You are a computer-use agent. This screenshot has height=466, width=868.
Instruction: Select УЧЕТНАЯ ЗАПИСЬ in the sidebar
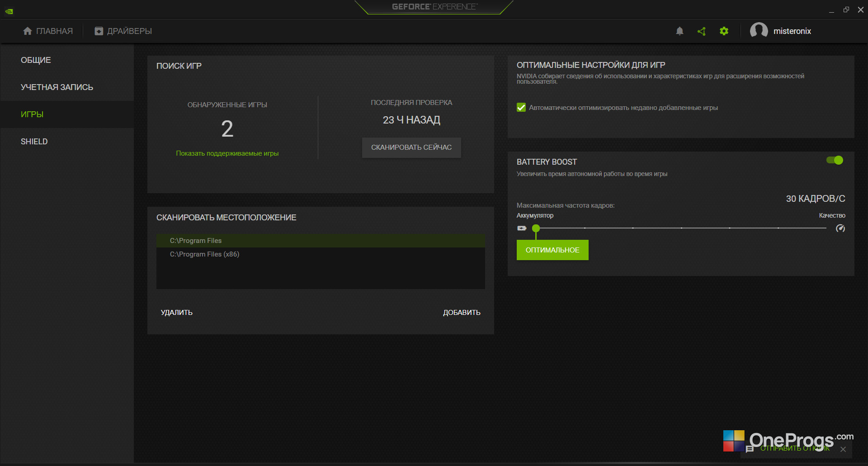coord(67,87)
